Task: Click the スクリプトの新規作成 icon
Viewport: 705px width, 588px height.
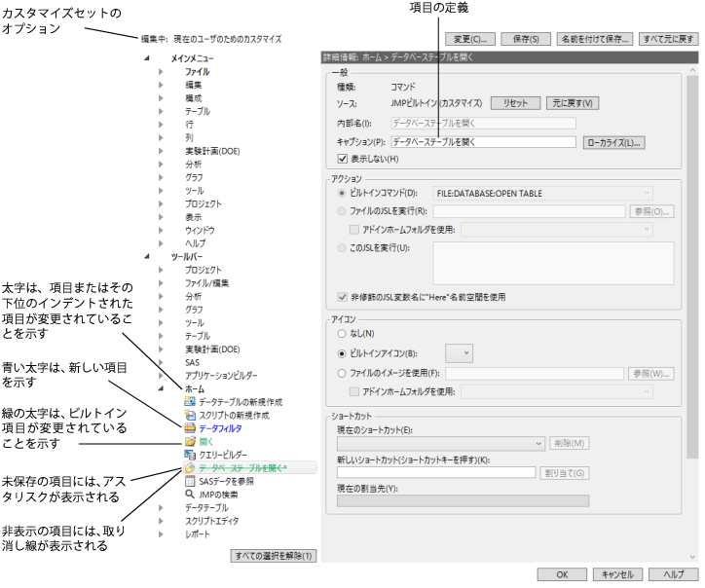Action: click(x=190, y=415)
